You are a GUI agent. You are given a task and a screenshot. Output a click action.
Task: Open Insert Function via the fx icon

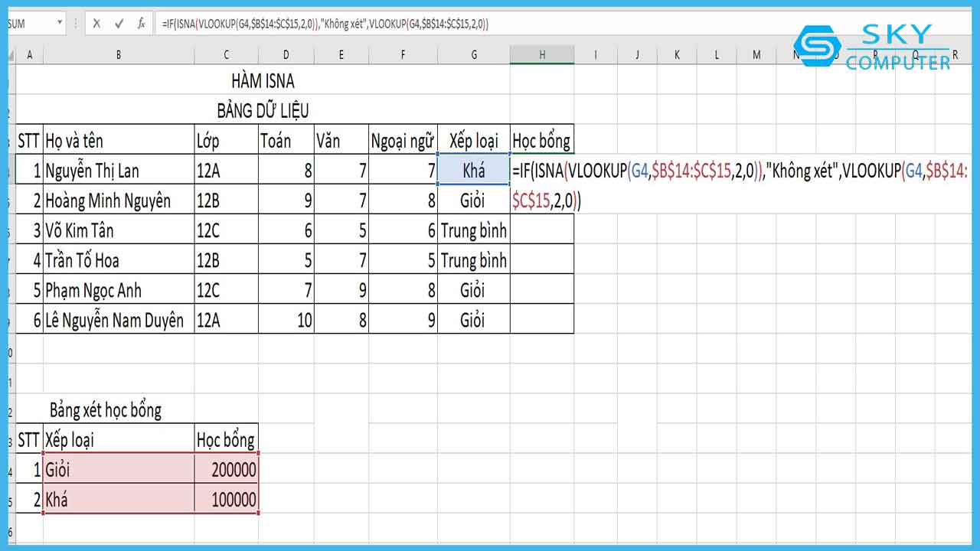tap(141, 24)
